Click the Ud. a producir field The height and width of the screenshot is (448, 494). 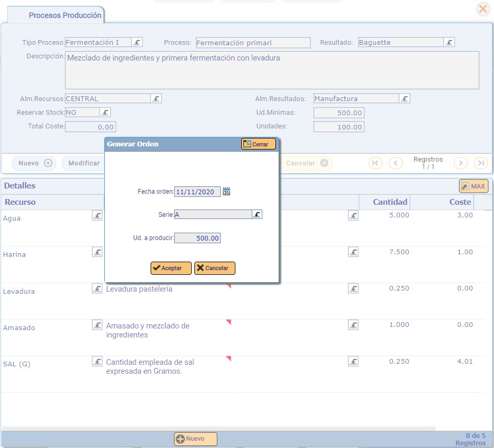pyautogui.click(x=197, y=238)
